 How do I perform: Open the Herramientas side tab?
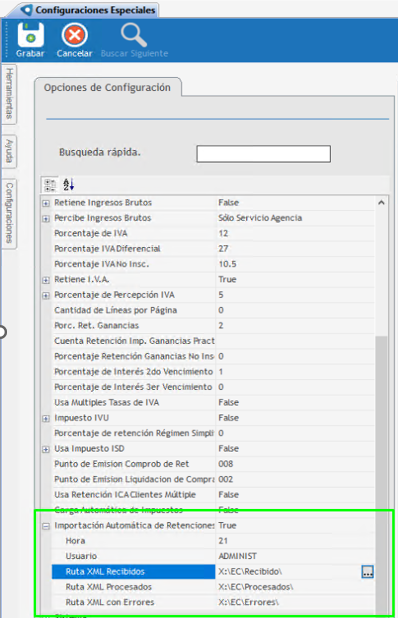(x=9, y=94)
